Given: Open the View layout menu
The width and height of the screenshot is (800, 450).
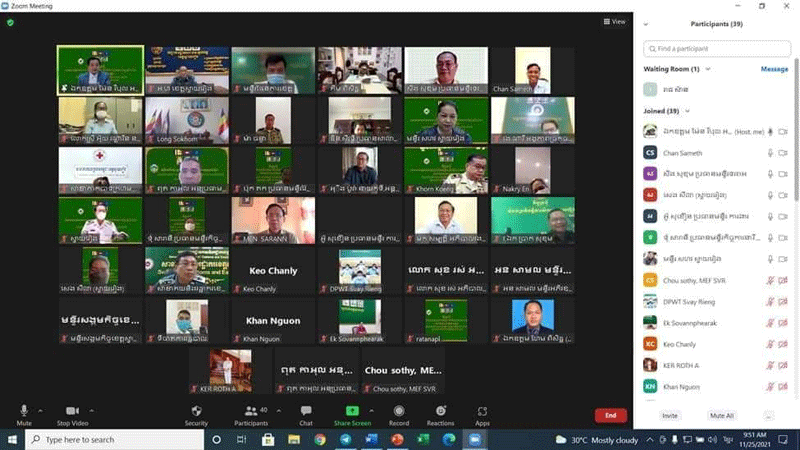Looking at the screenshot, I should [x=614, y=21].
